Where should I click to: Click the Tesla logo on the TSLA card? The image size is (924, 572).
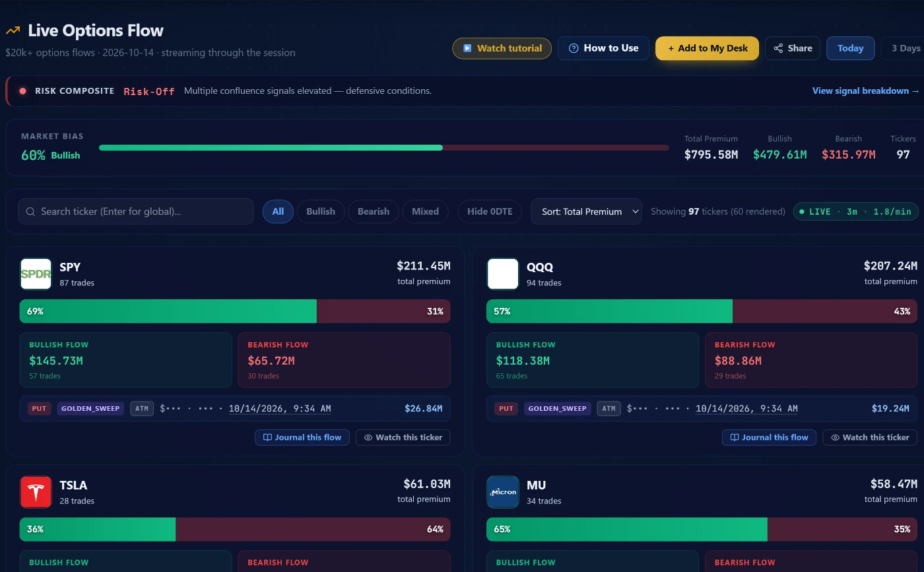[36, 492]
